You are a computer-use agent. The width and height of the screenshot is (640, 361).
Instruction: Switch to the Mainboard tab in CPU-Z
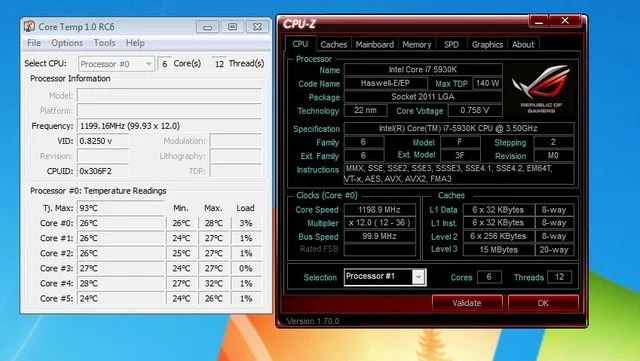tap(375, 44)
